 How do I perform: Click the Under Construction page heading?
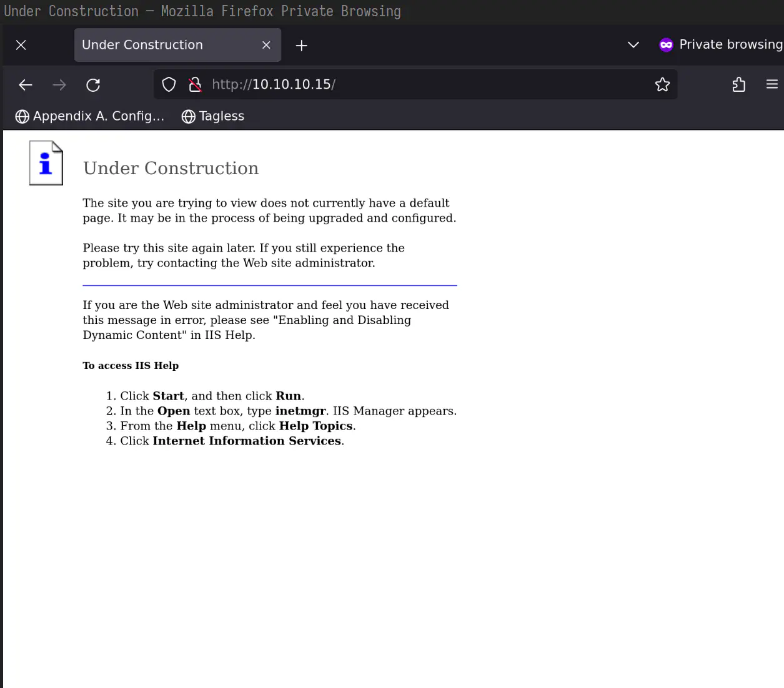click(171, 169)
